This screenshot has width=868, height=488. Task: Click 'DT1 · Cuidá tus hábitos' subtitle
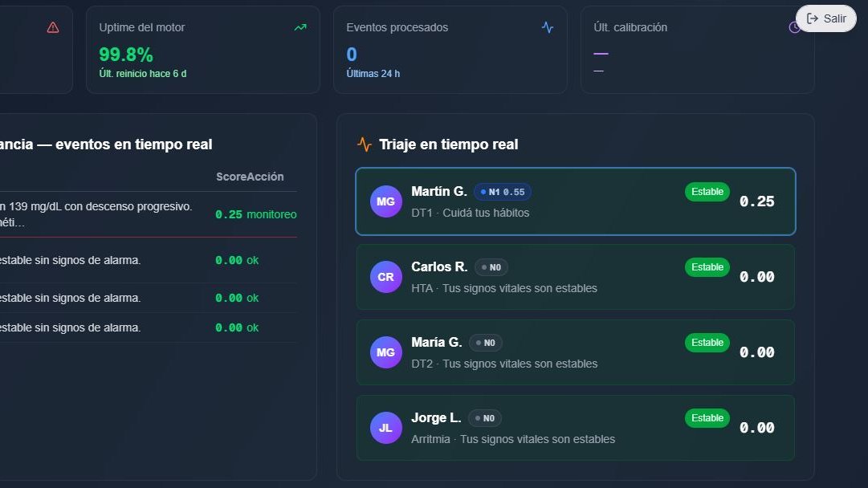click(x=470, y=213)
